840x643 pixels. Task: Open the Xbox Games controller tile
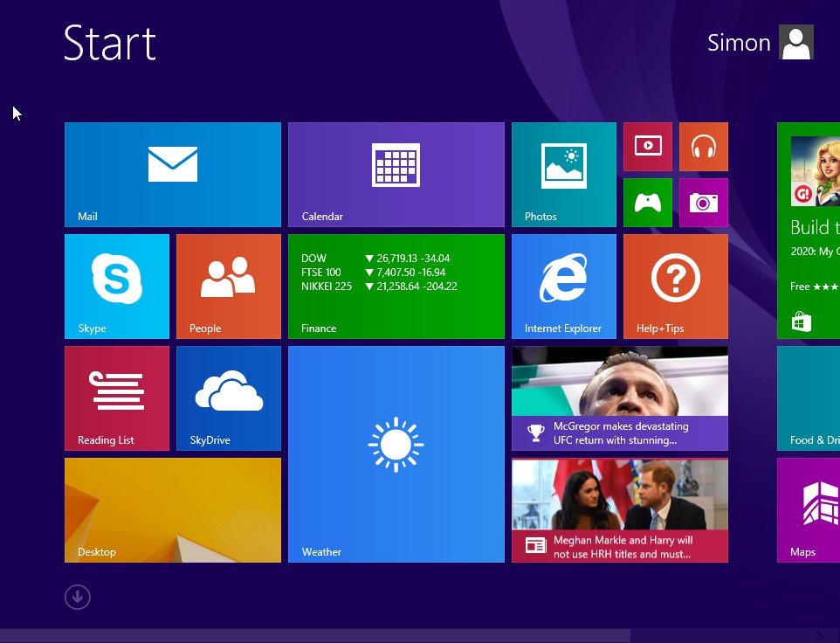647,202
